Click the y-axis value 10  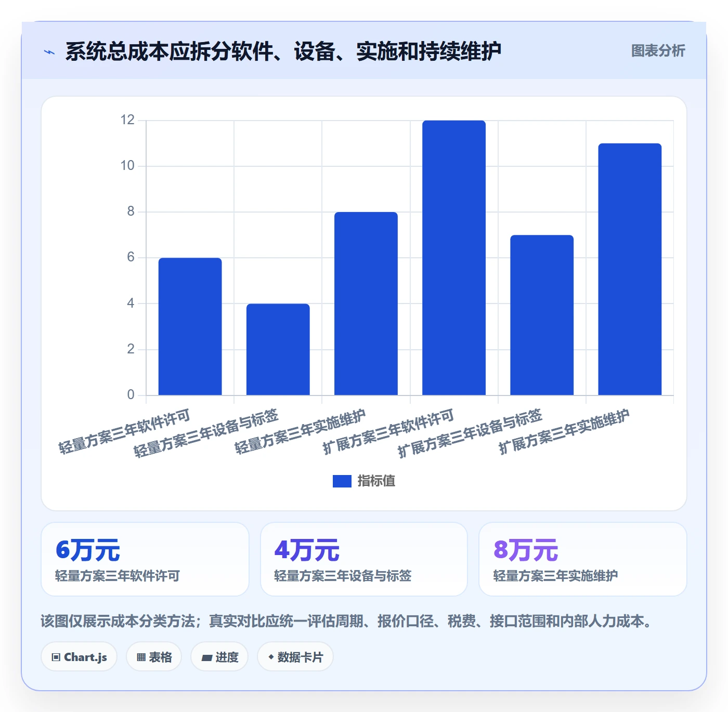(127, 166)
